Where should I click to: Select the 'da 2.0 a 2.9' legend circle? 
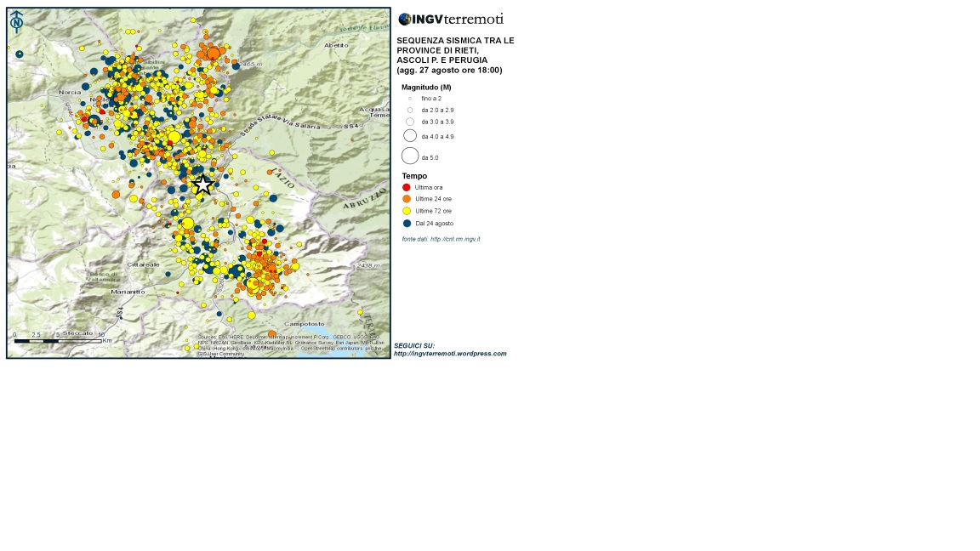coord(409,111)
